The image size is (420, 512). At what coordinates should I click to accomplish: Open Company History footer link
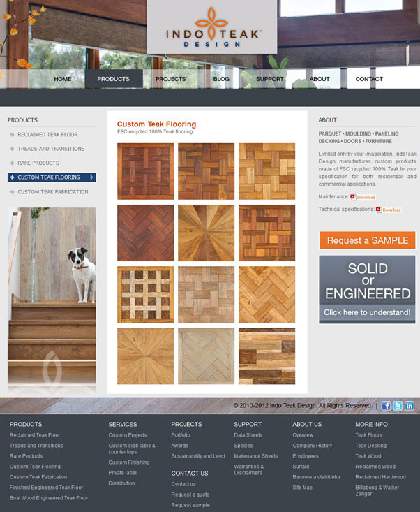tap(313, 446)
